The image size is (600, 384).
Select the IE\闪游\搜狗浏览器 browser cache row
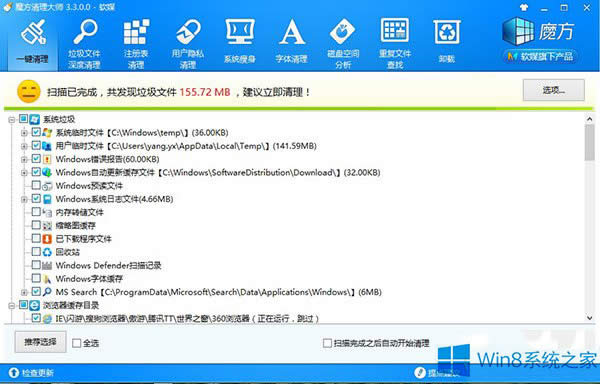click(187, 318)
